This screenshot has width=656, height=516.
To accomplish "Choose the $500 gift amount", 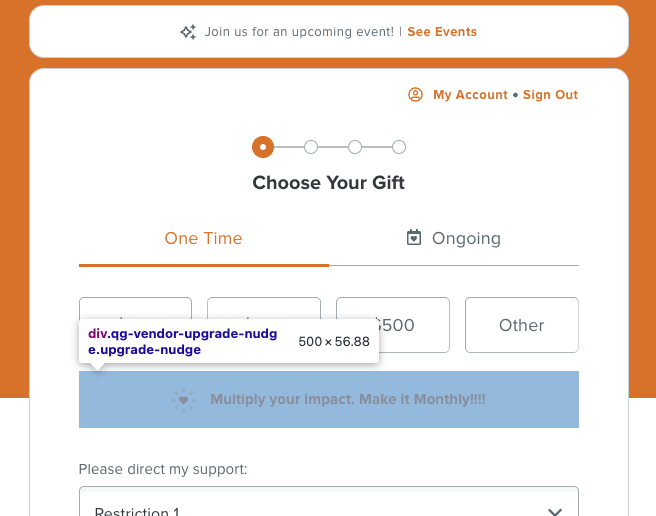I will 393,325.
